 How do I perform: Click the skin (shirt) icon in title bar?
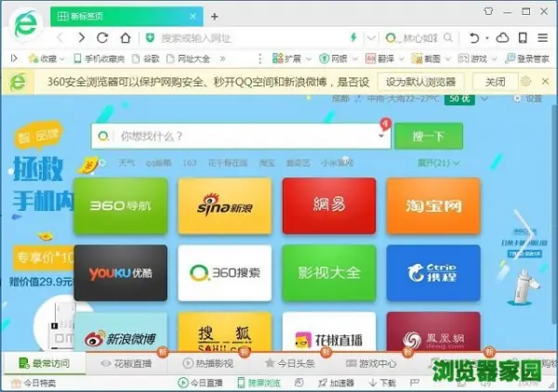pos(488,11)
